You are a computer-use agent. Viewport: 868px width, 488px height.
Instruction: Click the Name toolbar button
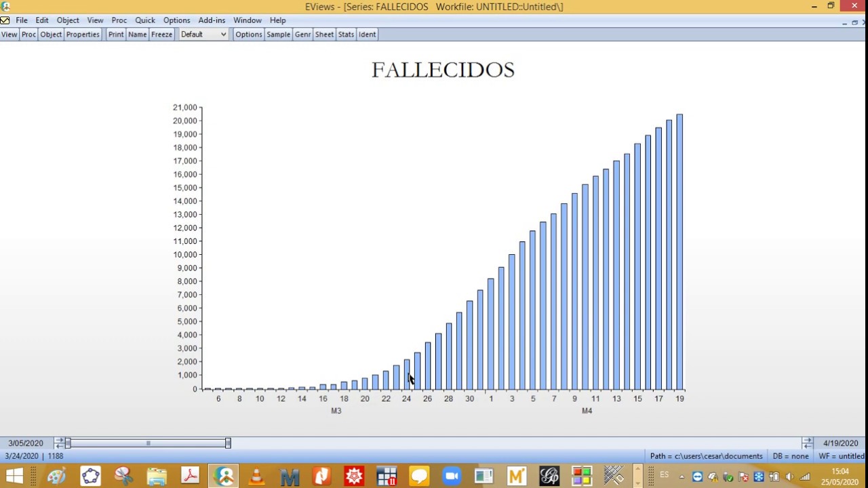pos(138,35)
